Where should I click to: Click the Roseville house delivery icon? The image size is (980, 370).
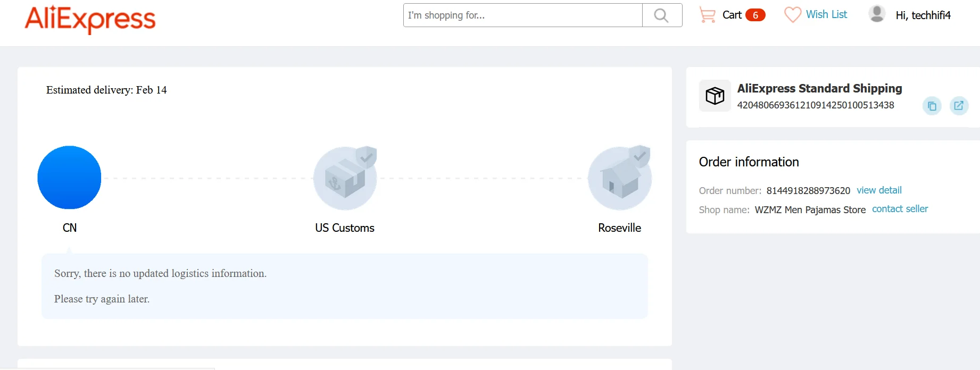tap(620, 178)
